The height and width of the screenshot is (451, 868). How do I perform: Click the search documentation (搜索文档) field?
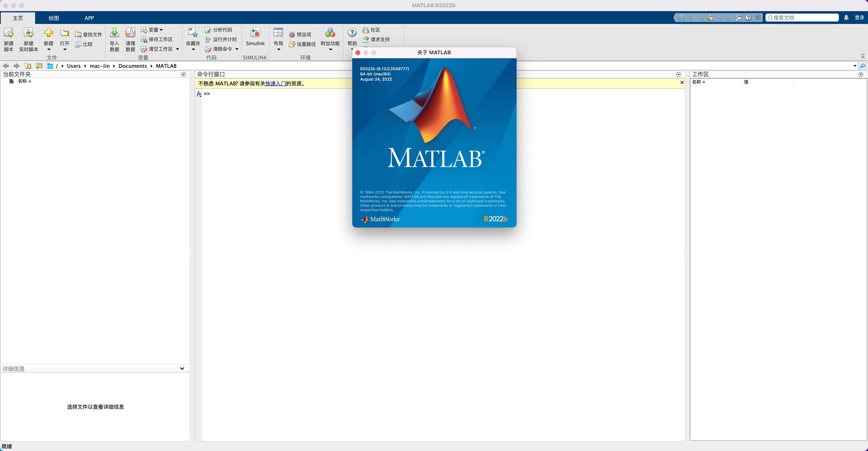tap(802, 18)
